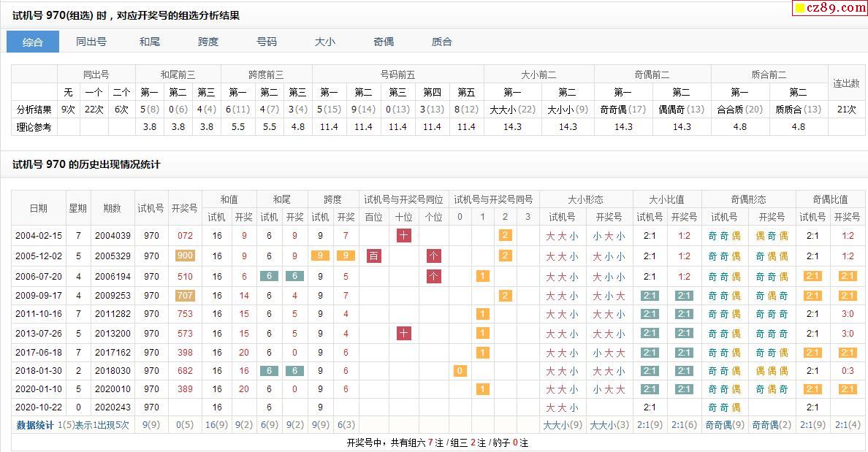The width and height of the screenshot is (868, 452).
Task: Click the red 百 badge in the 2005-12-02 row
Action: point(373,256)
